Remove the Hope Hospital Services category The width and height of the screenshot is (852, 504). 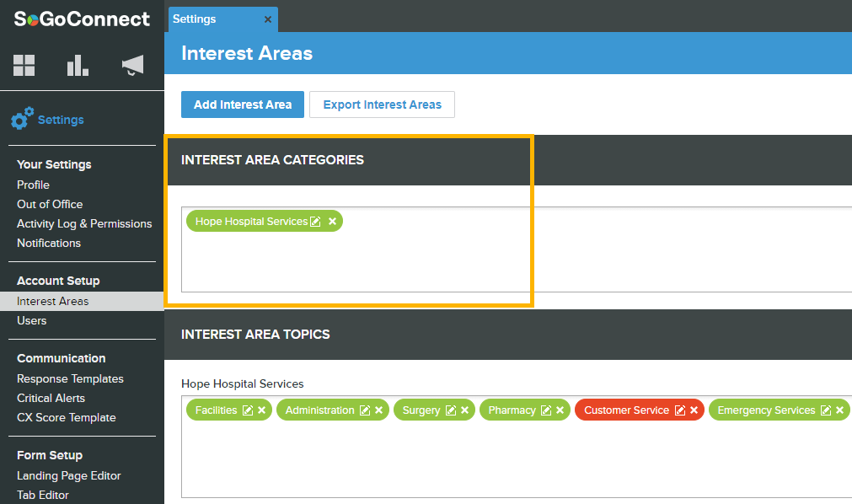click(x=333, y=222)
